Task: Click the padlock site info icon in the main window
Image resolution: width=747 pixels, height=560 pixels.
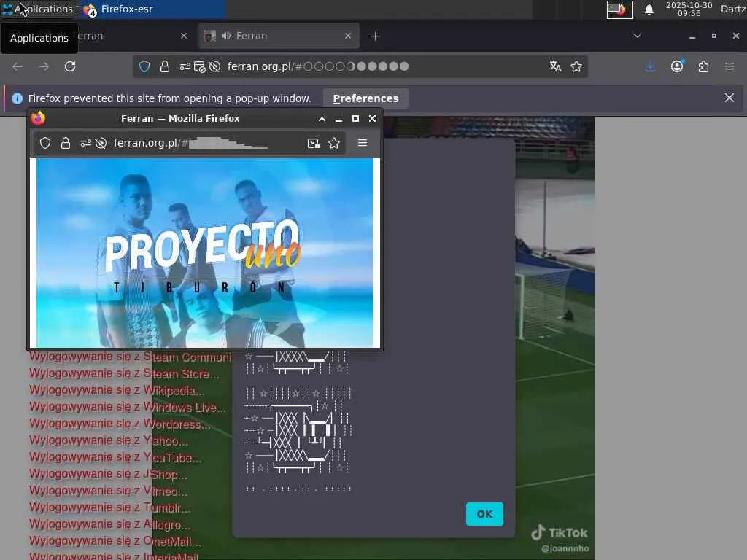Action: tap(165, 66)
